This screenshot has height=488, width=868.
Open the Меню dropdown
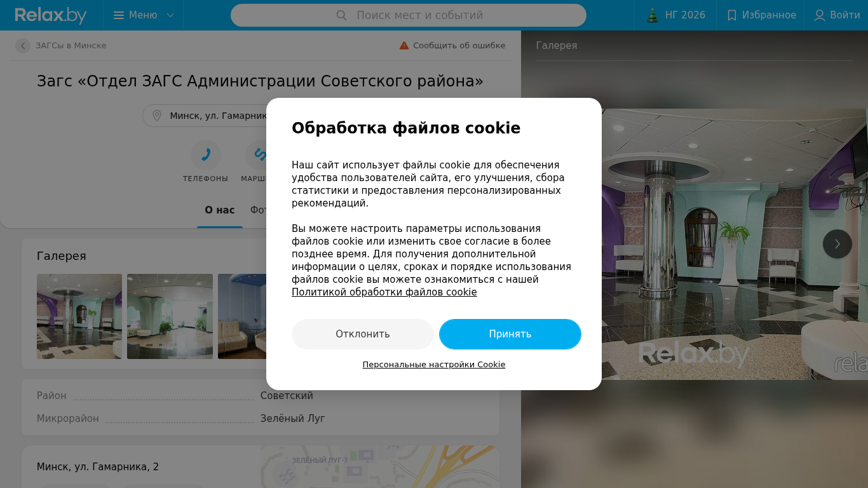pos(144,15)
